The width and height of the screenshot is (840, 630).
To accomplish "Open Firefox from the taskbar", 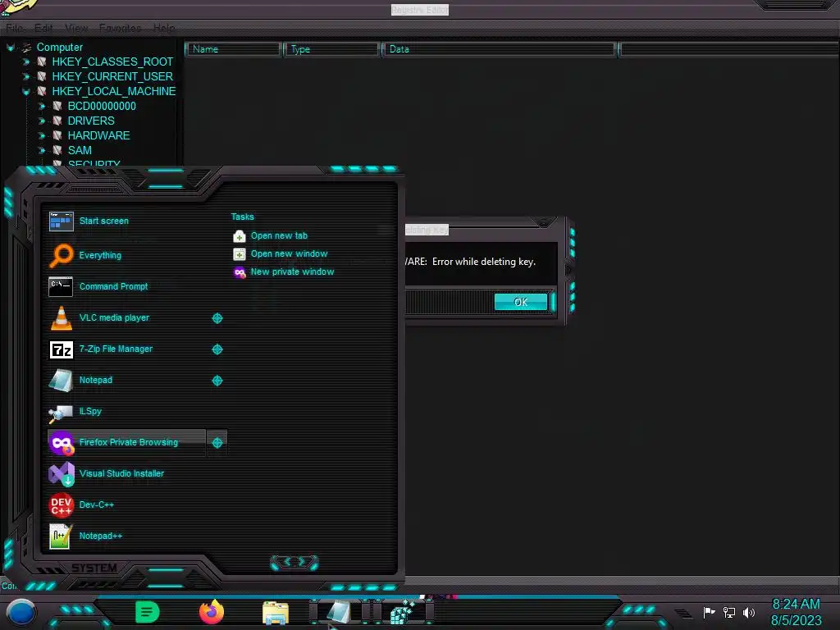I will (x=212, y=612).
